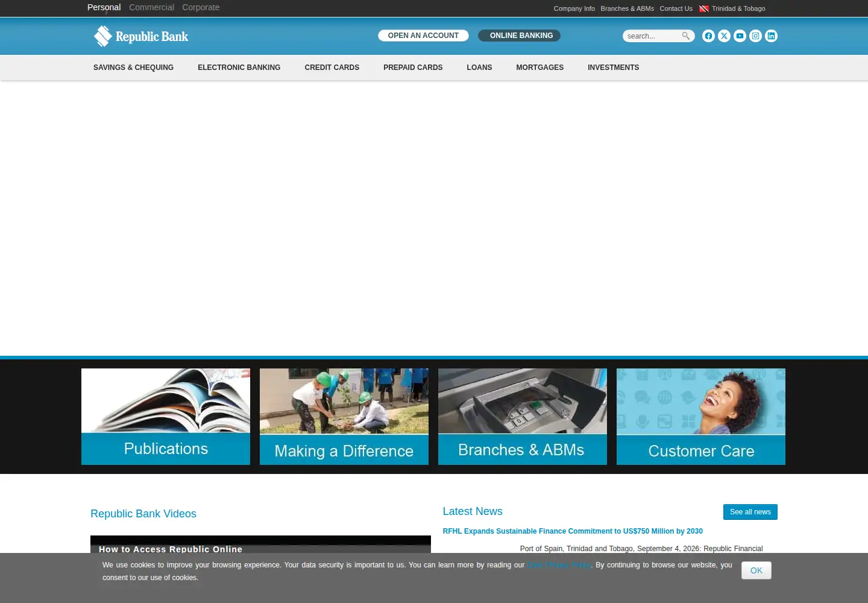The image size is (868, 603).
Task: Open the Instagram social icon
Action: tap(755, 36)
